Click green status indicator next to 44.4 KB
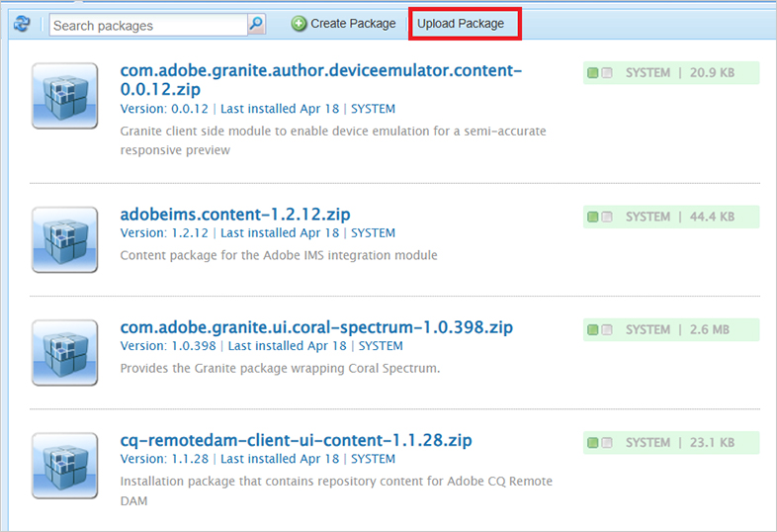The width and height of the screenshot is (777, 532). pyautogui.click(x=593, y=217)
